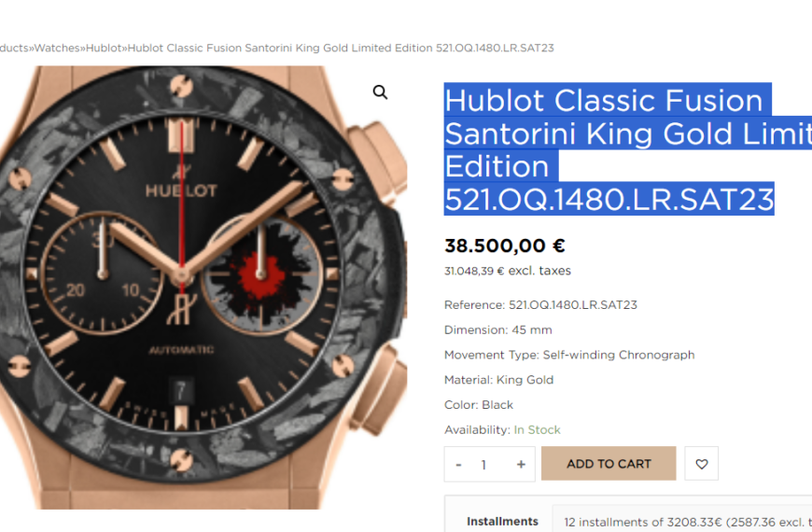This screenshot has width=812, height=532.
Task: Click the Hublot watch product image
Action: click(x=203, y=287)
